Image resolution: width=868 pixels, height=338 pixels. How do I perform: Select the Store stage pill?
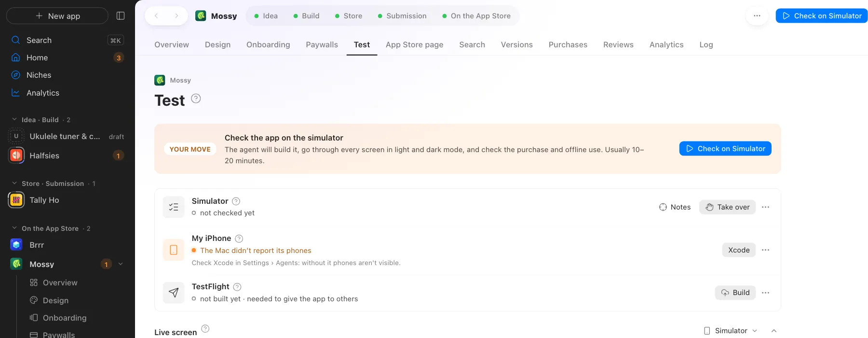click(349, 16)
